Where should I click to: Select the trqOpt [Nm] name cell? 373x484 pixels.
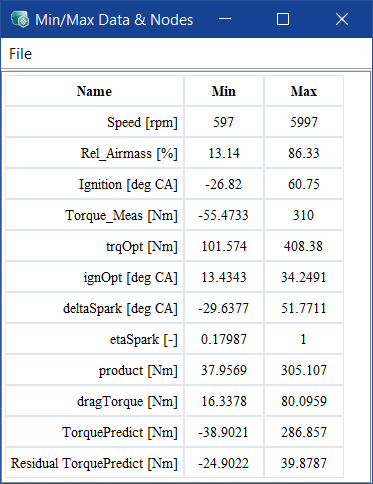coord(95,246)
